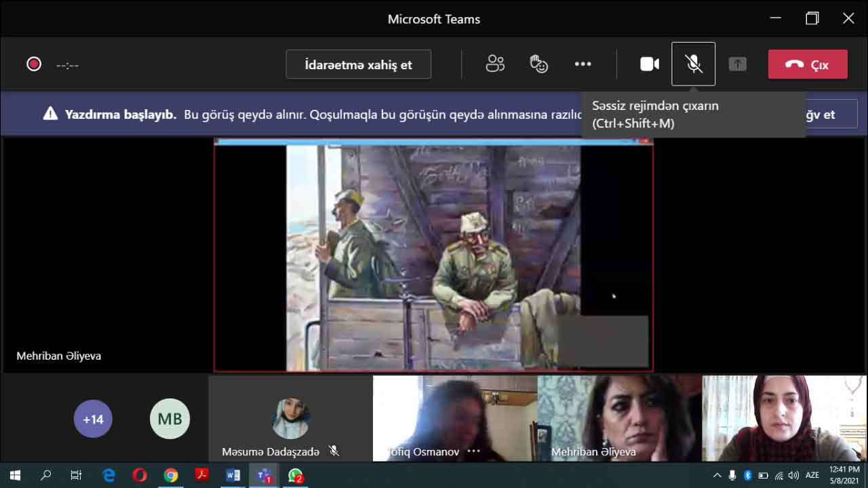Switch to Microsoft Word on taskbar

233,476
